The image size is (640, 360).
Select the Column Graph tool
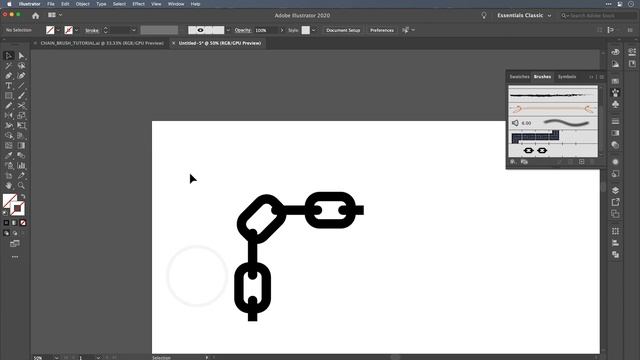click(21, 166)
